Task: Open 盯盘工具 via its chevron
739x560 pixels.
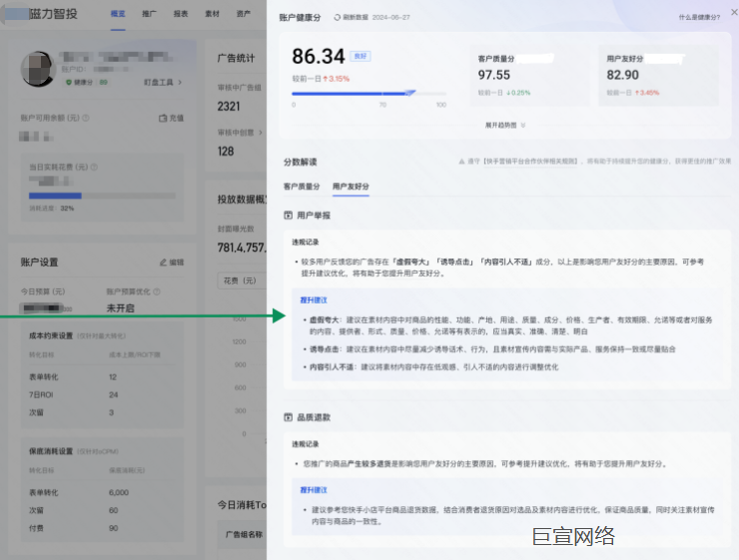Action: pos(180,83)
